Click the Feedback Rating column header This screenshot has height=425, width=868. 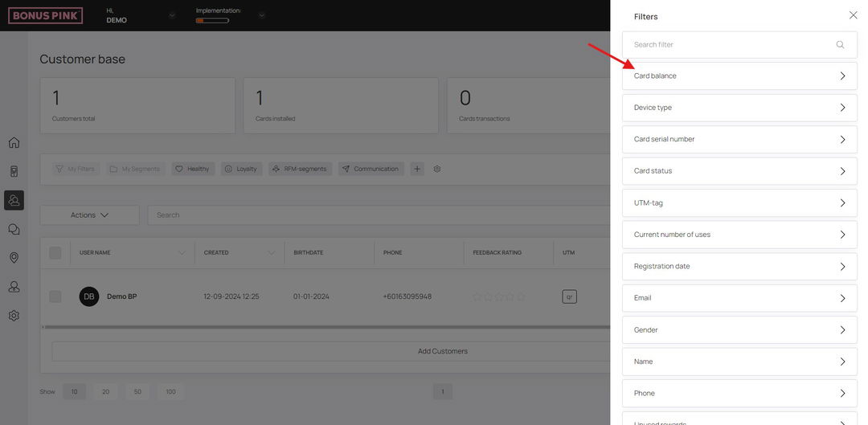497,253
